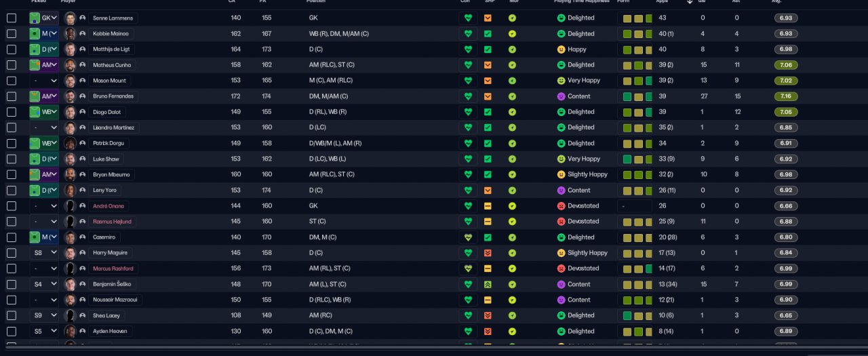The width and height of the screenshot is (868, 356).
Task: Open Patrick Dorgu's player name link
Action: tap(108, 143)
